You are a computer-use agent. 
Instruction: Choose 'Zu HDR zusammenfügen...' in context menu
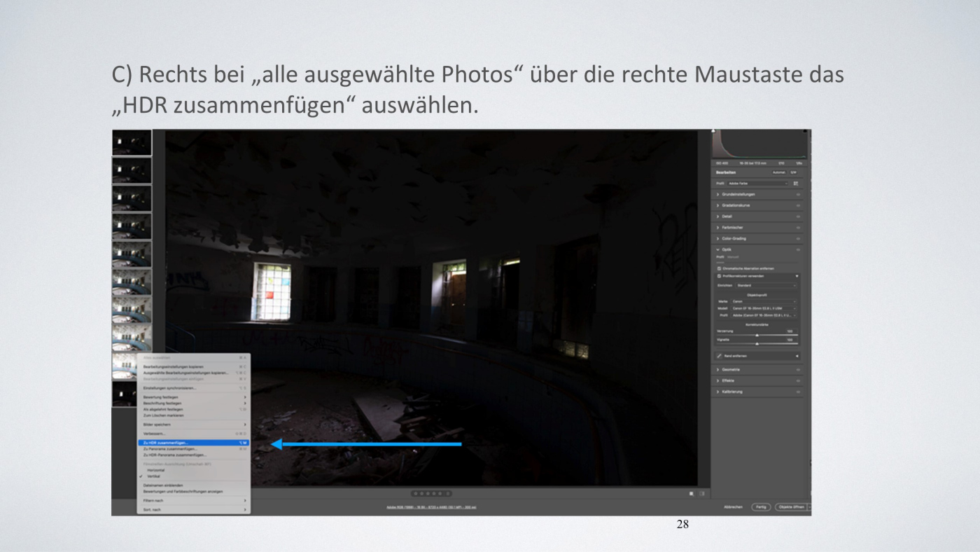[193, 443]
